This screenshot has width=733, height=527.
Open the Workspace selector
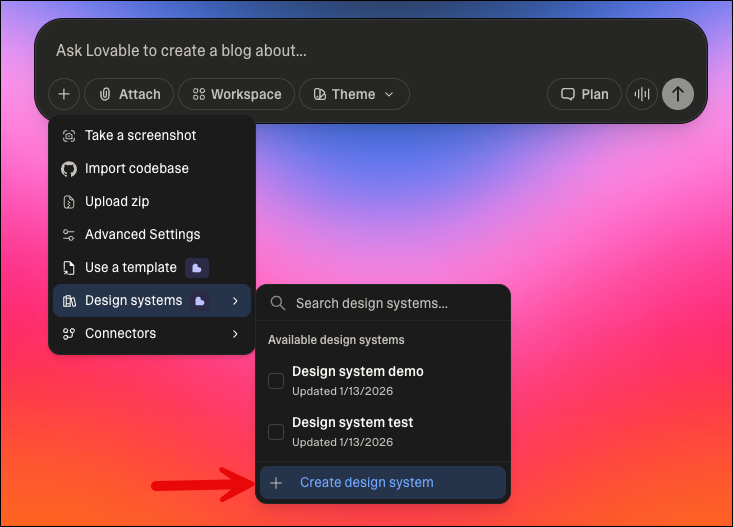tap(237, 94)
